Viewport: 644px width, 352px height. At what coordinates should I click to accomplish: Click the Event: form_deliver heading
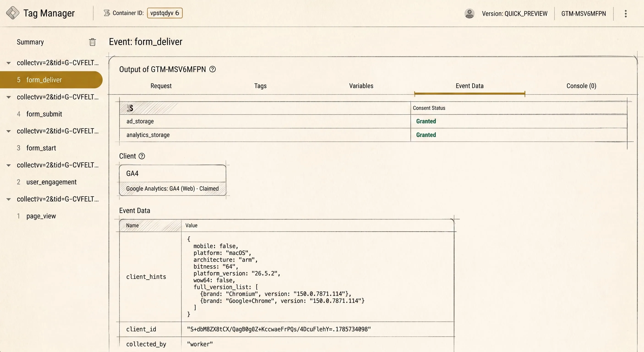click(x=145, y=42)
